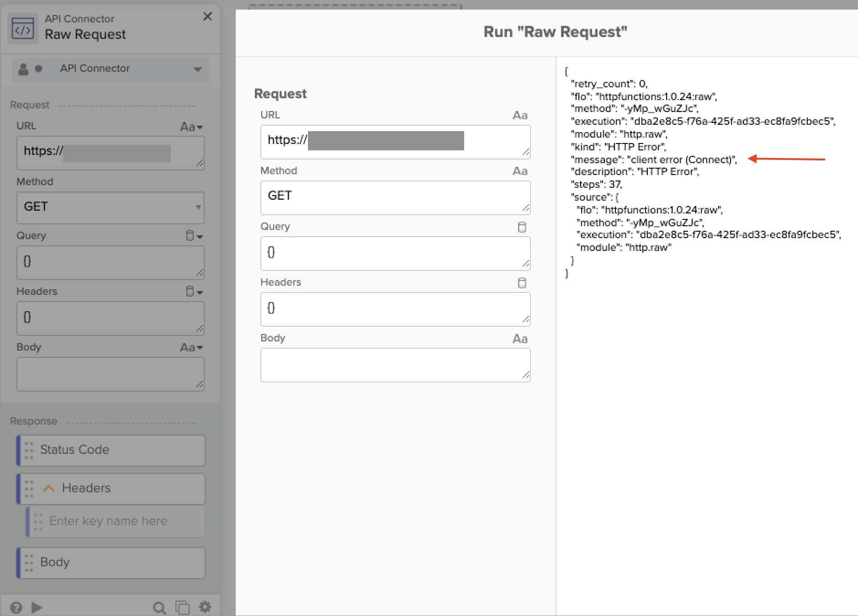Open the Method GET dropdown in sidebar
Image resolution: width=858 pixels, height=616 pixels.
[x=111, y=207]
